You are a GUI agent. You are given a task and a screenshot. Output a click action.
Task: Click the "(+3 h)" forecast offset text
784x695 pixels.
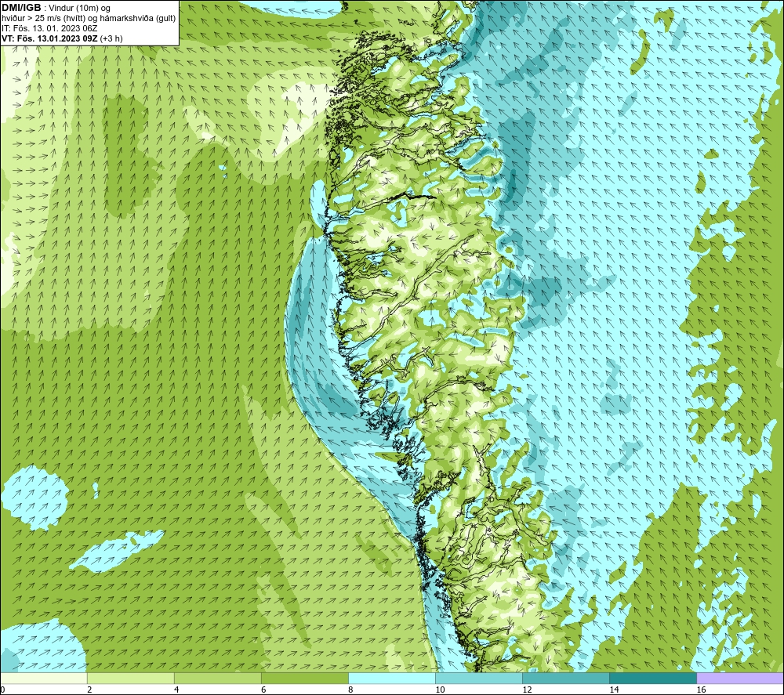[x=111, y=38]
